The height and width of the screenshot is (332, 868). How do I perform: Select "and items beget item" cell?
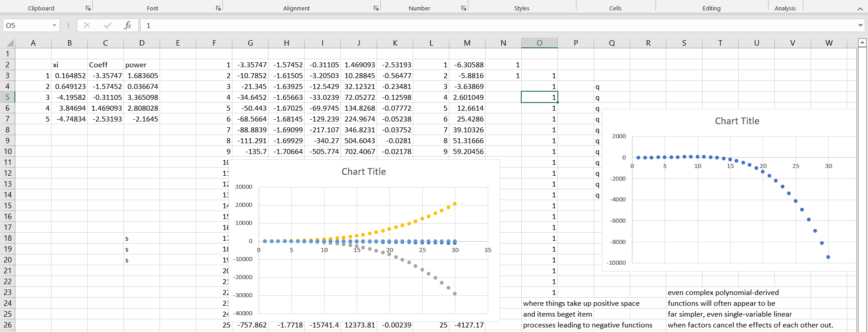[x=557, y=314]
